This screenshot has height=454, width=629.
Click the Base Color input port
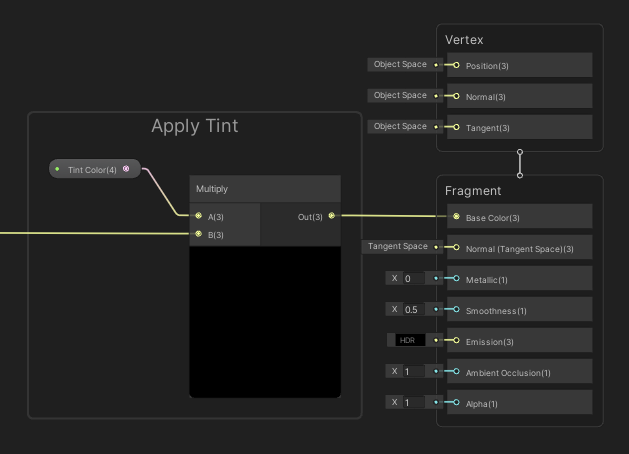click(457, 216)
